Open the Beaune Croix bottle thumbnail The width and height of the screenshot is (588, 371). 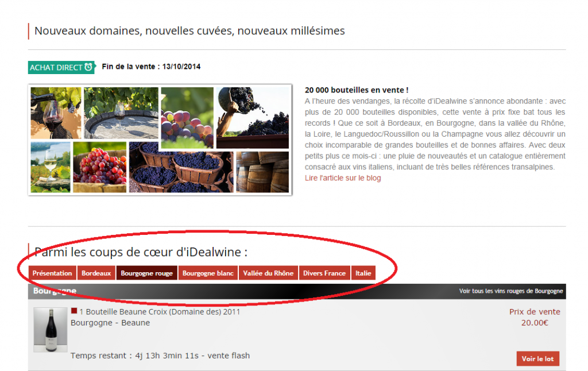(x=51, y=330)
